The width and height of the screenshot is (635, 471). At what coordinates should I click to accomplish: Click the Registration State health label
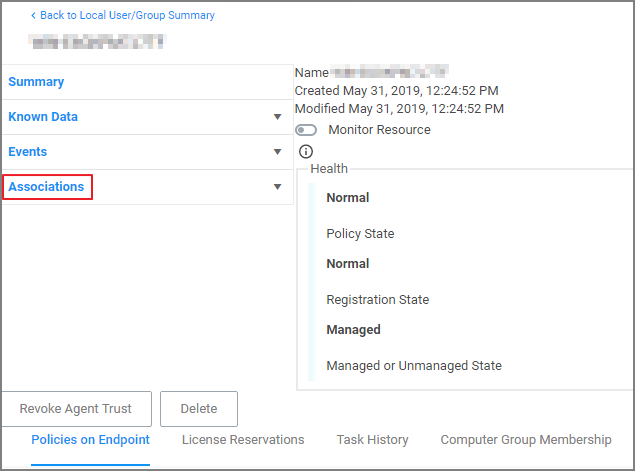point(377,300)
